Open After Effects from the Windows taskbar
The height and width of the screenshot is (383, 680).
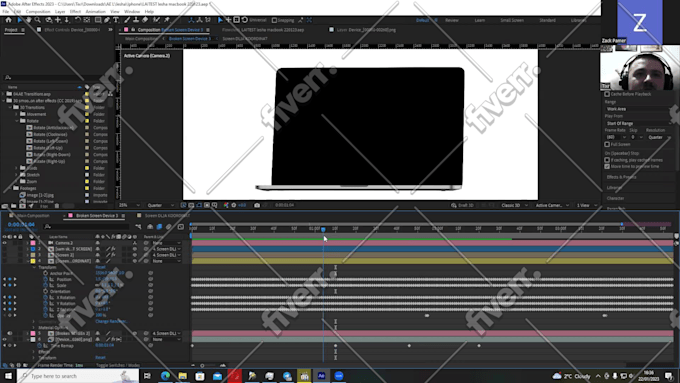coord(321,376)
